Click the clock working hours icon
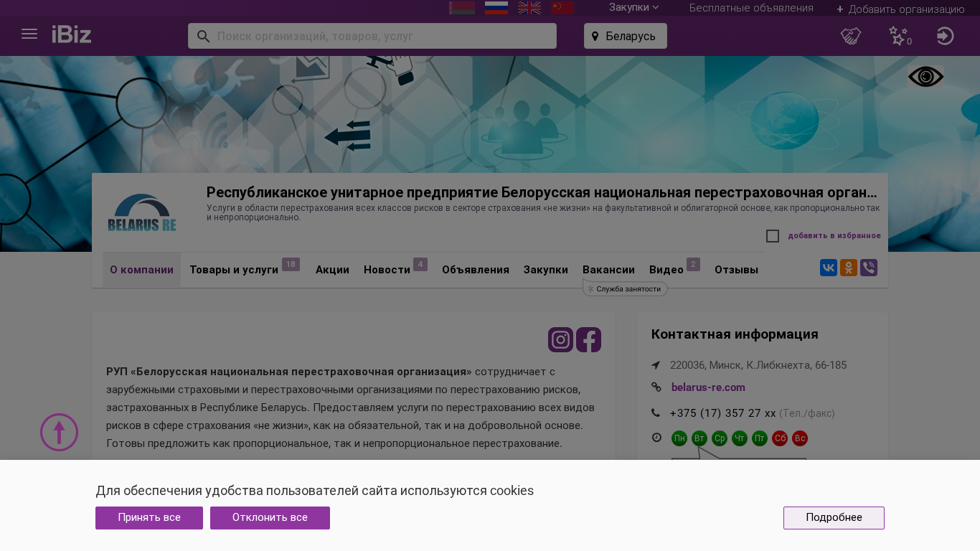The width and height of the screenshot is (980, 551). click(656, 437)
